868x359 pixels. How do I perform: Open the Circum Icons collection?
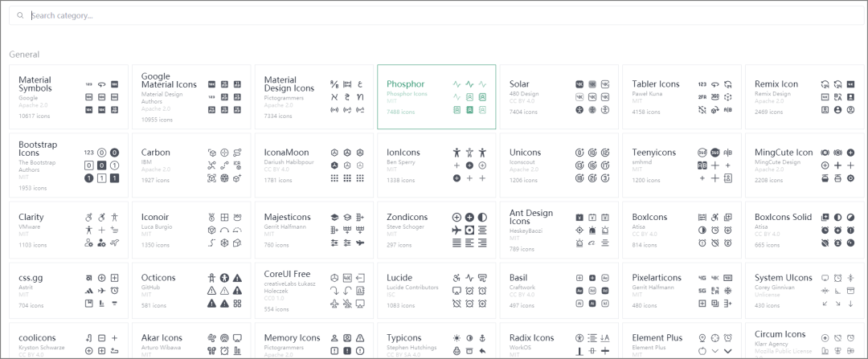(805, 341)
